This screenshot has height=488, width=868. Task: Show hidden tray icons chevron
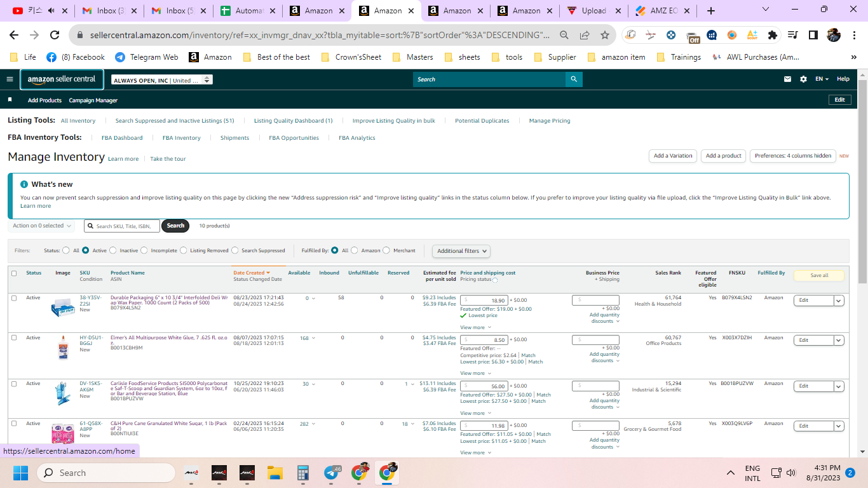(731, 473)
